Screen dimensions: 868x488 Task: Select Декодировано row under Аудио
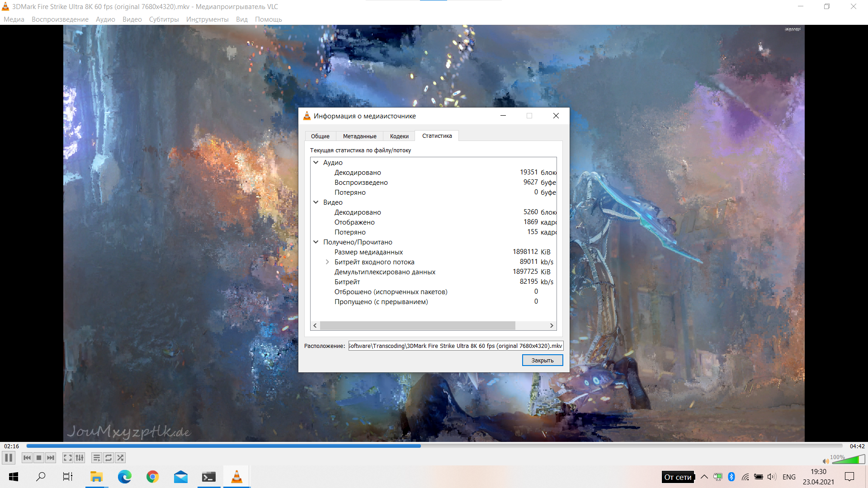pyautogui.click(x=434, y=173)
